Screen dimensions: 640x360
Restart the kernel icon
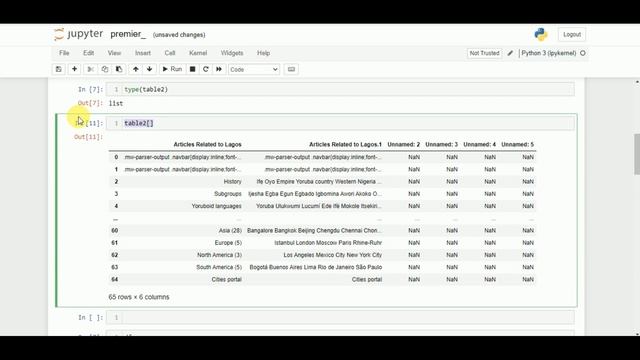[206, 69]
